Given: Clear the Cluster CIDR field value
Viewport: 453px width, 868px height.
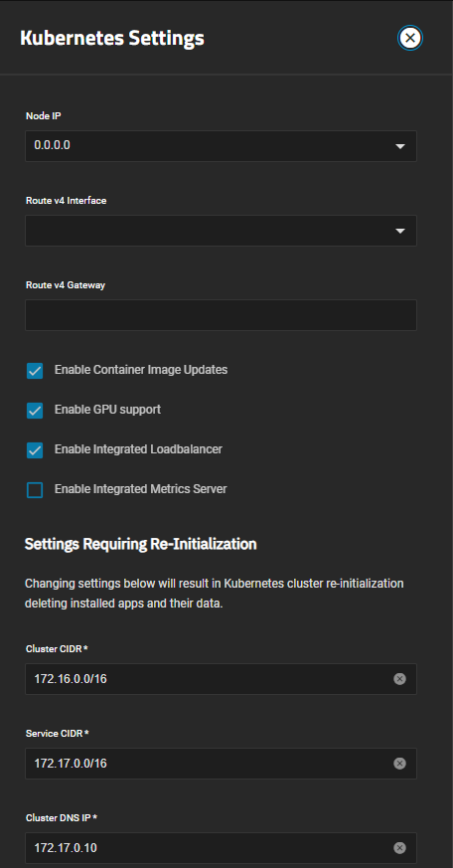Looking at the screenshot, I should pos(400,679).
